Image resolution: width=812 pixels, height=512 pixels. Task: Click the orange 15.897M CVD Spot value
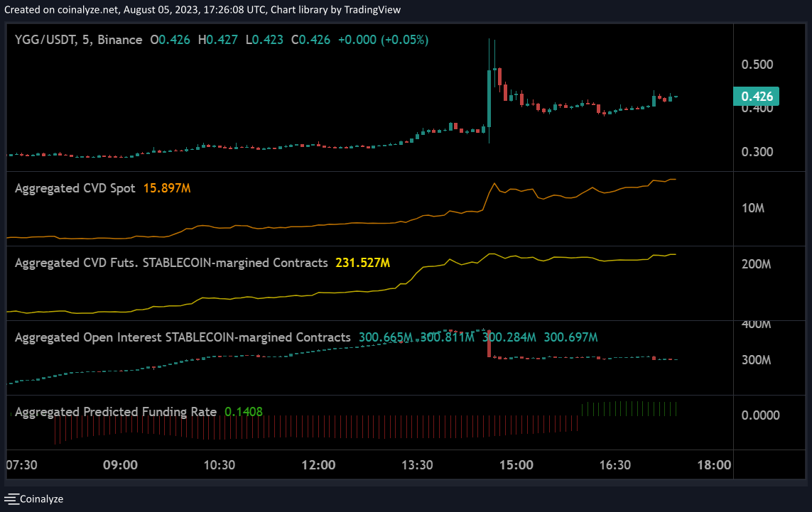pos(167,188)
